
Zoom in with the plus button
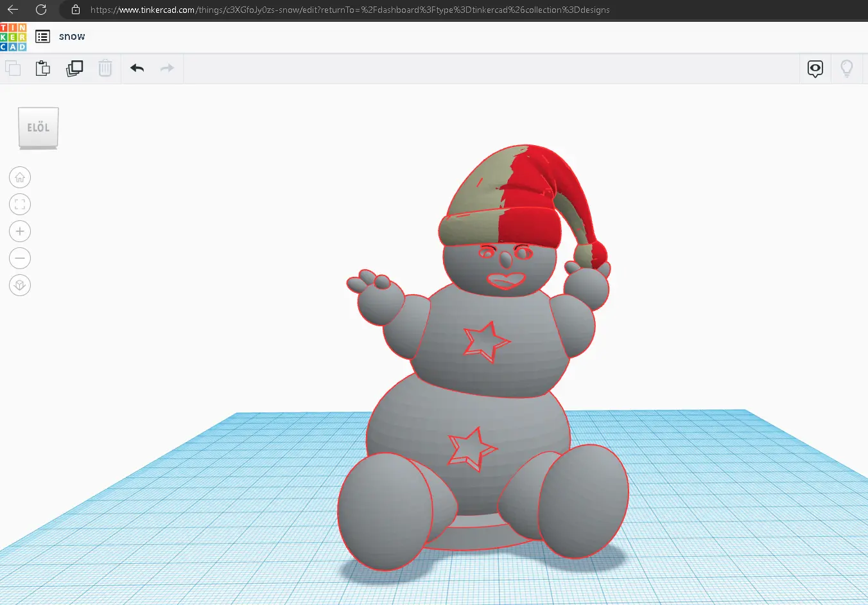[x=20, y=232]
